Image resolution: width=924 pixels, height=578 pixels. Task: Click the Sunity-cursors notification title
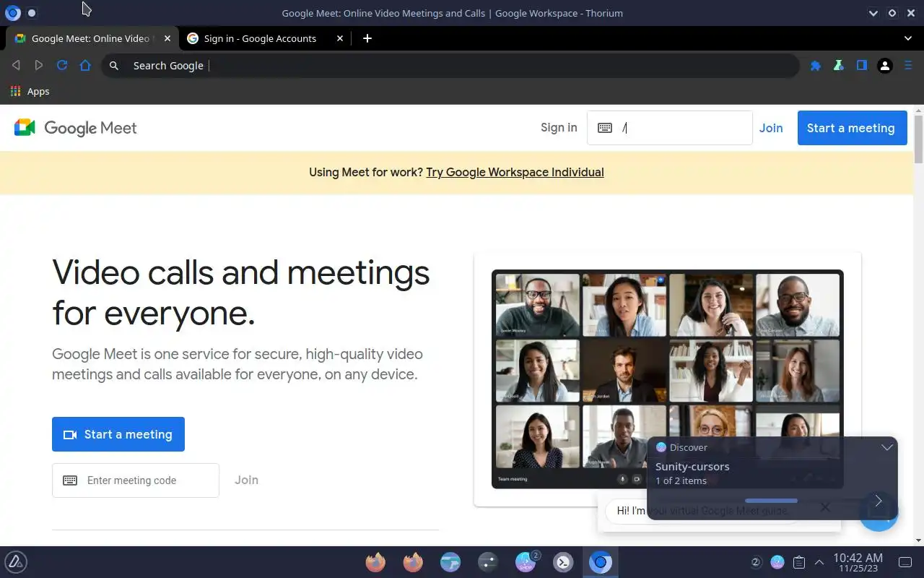692,466
